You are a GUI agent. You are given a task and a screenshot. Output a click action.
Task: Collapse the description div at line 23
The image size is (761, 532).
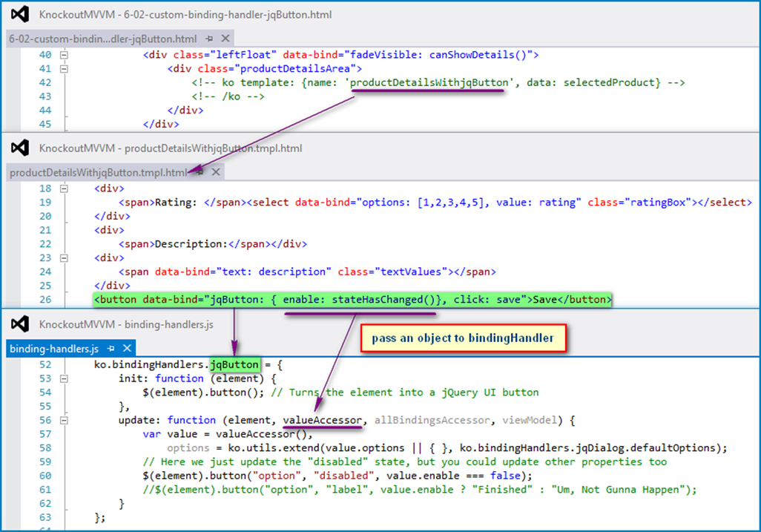click(65, 258)
